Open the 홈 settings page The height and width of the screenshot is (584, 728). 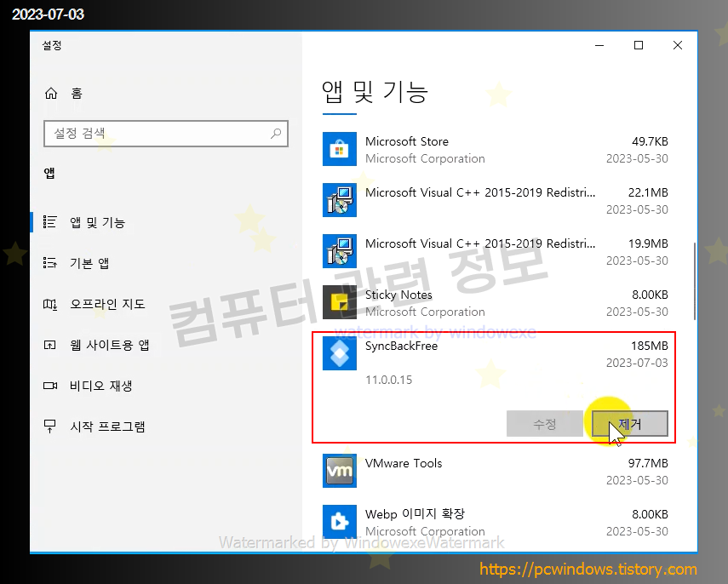(x=77, y=94)
